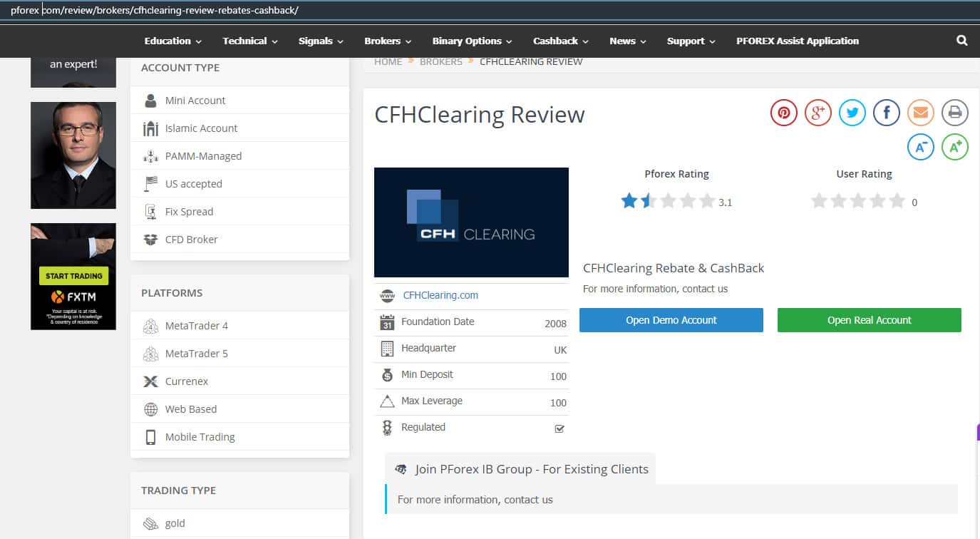Click Open Real Account button
Image resolution: width=980 pixels, height=539 pixels.
pos(869,320)
